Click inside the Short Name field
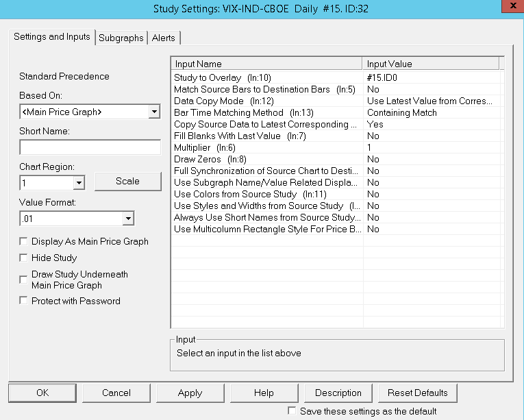The width and height of the screenshot is (524, 420). click(89, 147)
